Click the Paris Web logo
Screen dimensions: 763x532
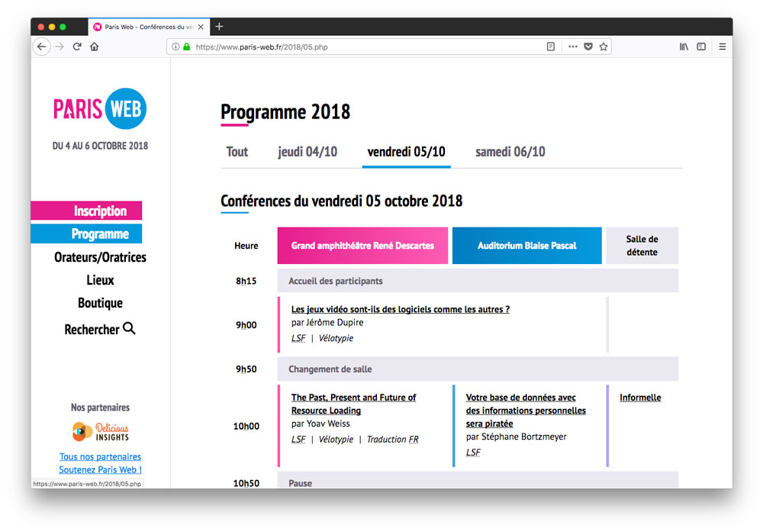(100, 109)
